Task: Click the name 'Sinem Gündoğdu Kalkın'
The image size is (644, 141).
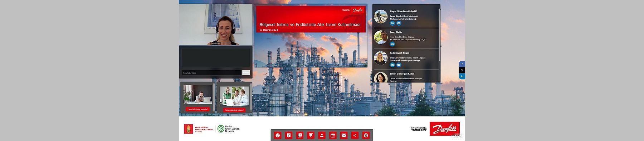Action: 402,74
